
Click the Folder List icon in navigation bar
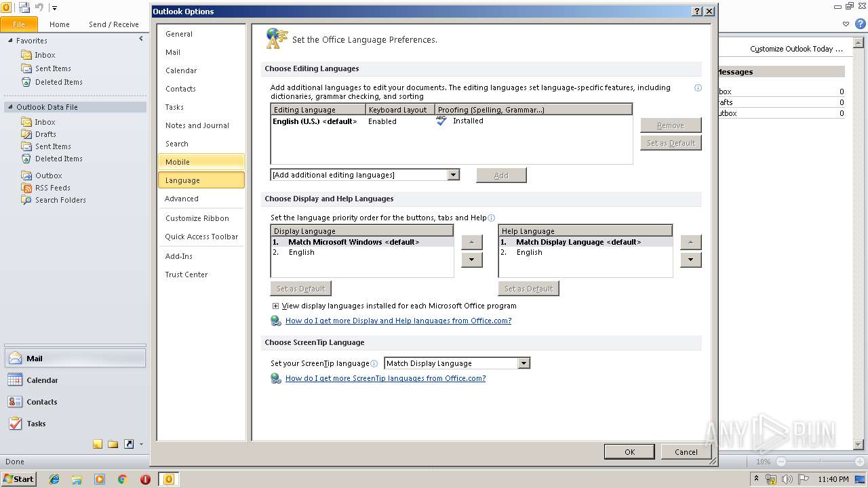[113, 445]
